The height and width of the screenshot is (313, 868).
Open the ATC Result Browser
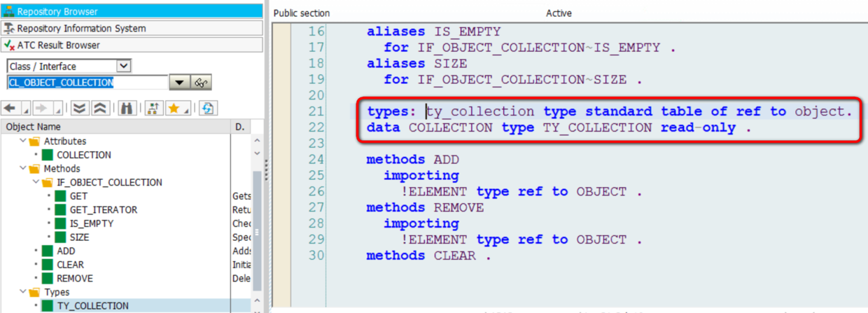[132, 45]
